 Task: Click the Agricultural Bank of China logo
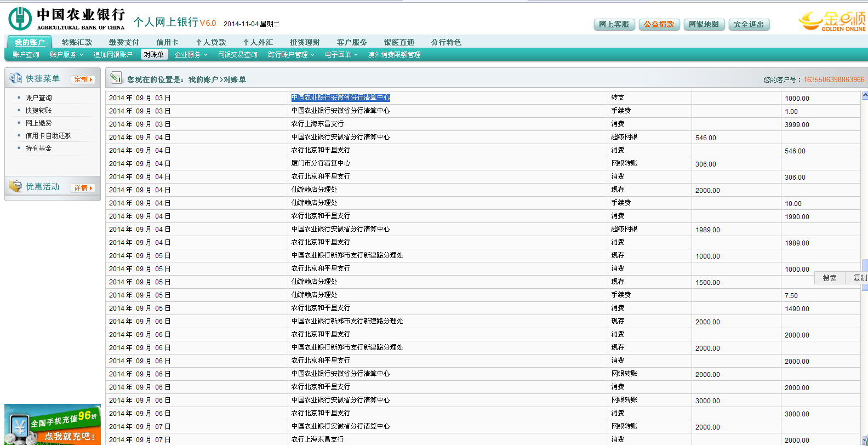pyautogui.click(x=66, y=19)
